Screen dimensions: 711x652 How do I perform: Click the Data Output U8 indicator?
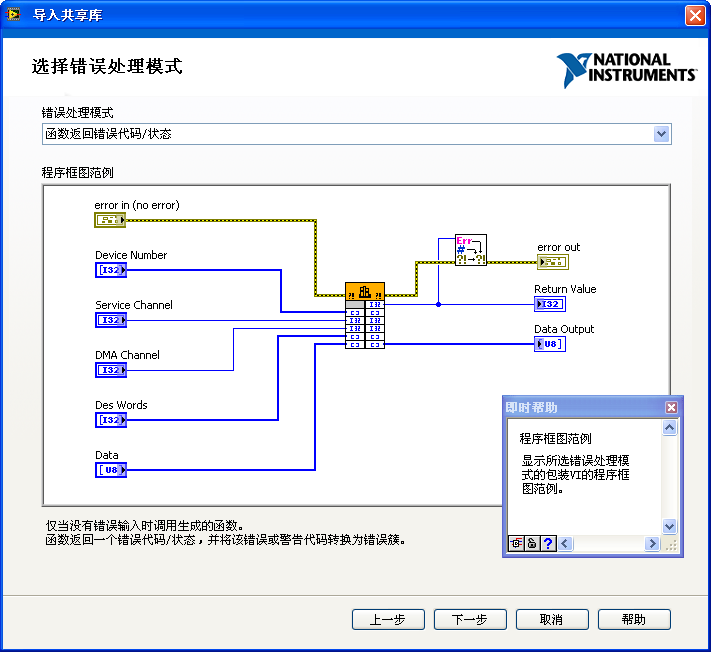[549, 344]
